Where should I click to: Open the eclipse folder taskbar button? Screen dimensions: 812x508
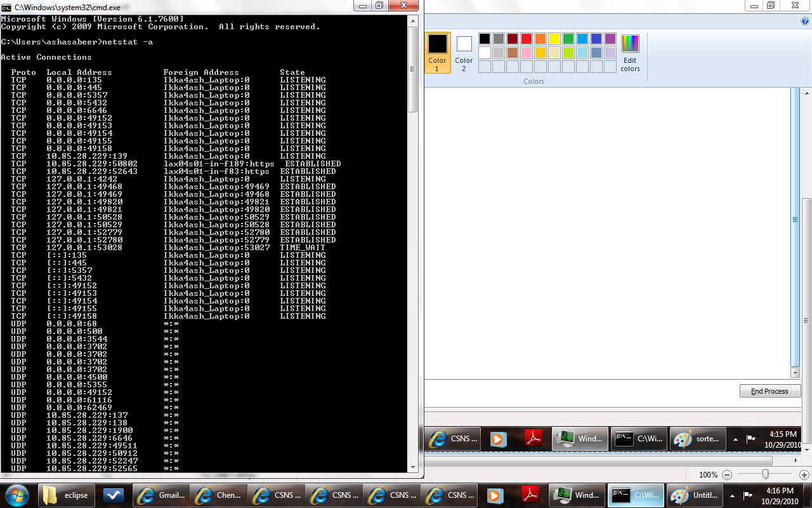point(67,495)
